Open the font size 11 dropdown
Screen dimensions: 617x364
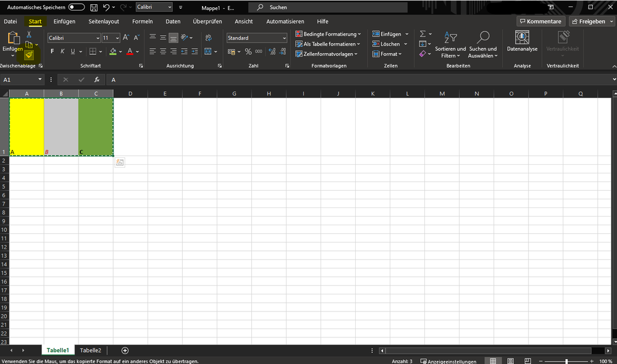117,38
